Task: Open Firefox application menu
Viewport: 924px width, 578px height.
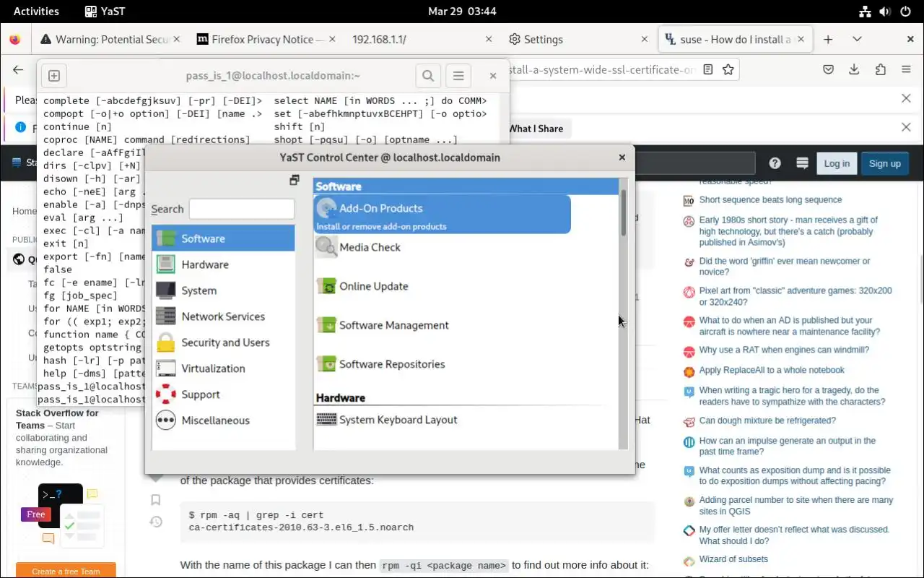Action: (906, 69)
